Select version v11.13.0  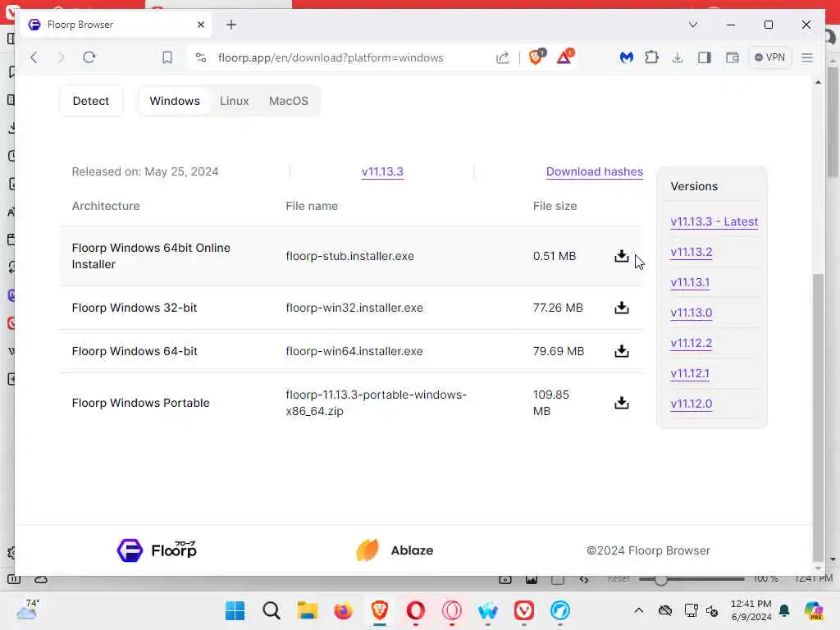click(x=691, y=313)
